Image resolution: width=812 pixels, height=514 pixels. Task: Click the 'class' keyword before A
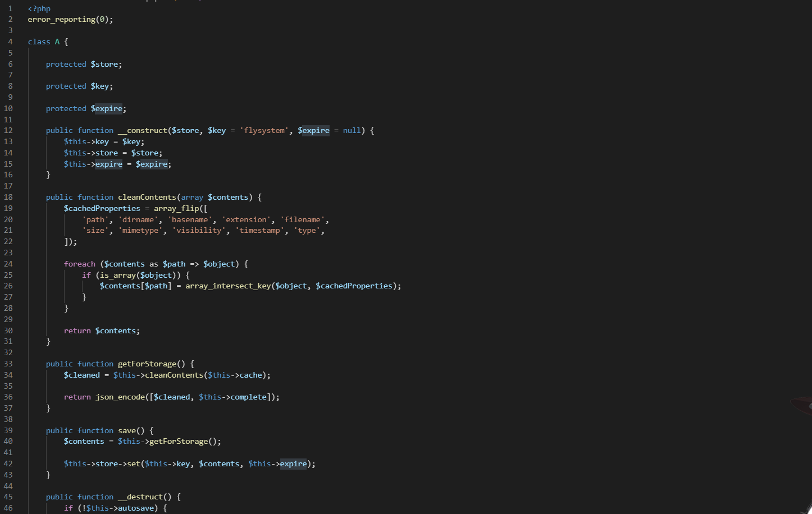(39, 42)
